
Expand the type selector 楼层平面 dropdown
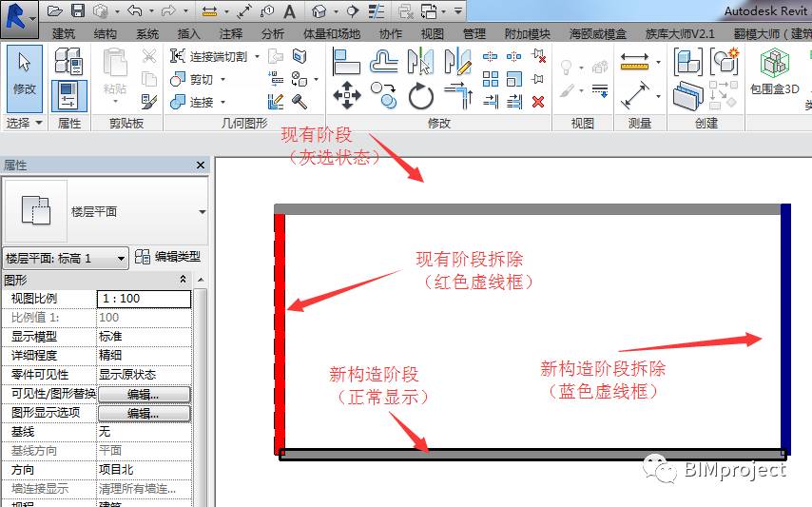tap(203, 212)
